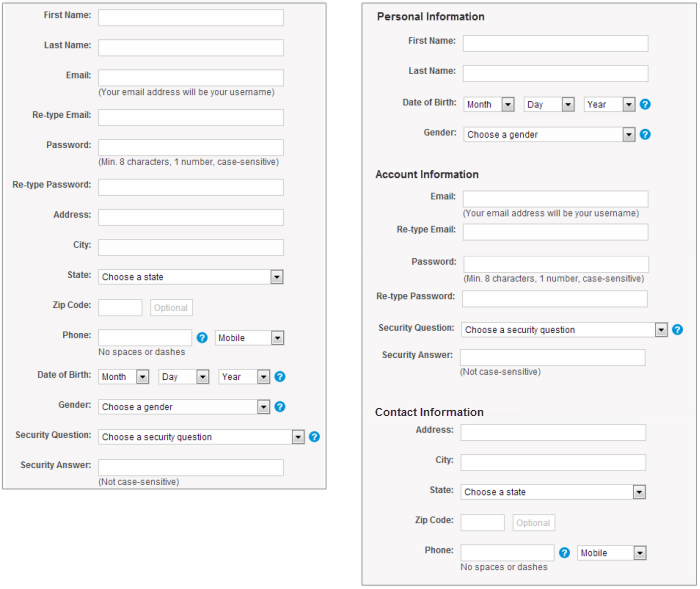Click Date of Birth help icon in left form

(280, 376)
